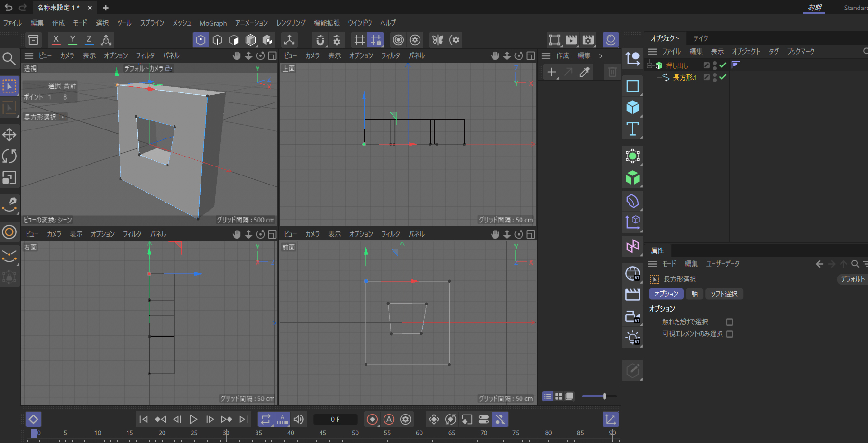Add a Cube primitive object
This screenshot has height=443, width=868.
(632, 108)
